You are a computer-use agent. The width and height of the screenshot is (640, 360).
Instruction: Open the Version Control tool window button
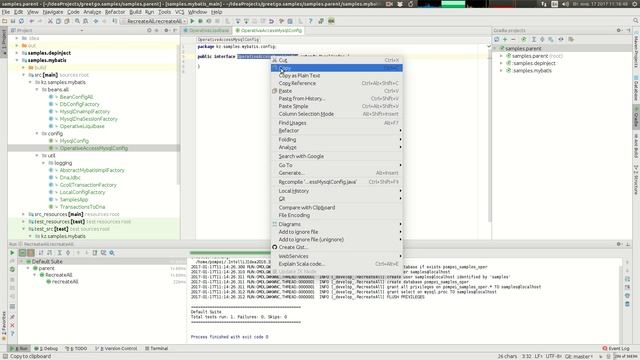click(x=116, y=349)
